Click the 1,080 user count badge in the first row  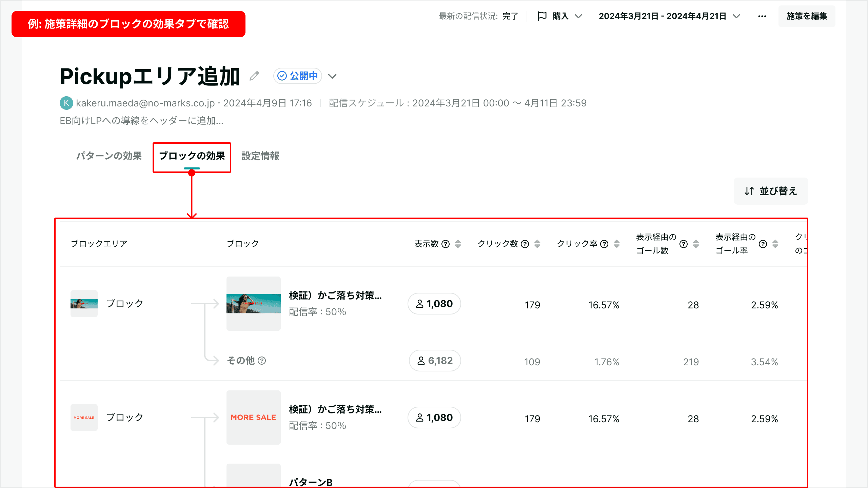point(434,304)
